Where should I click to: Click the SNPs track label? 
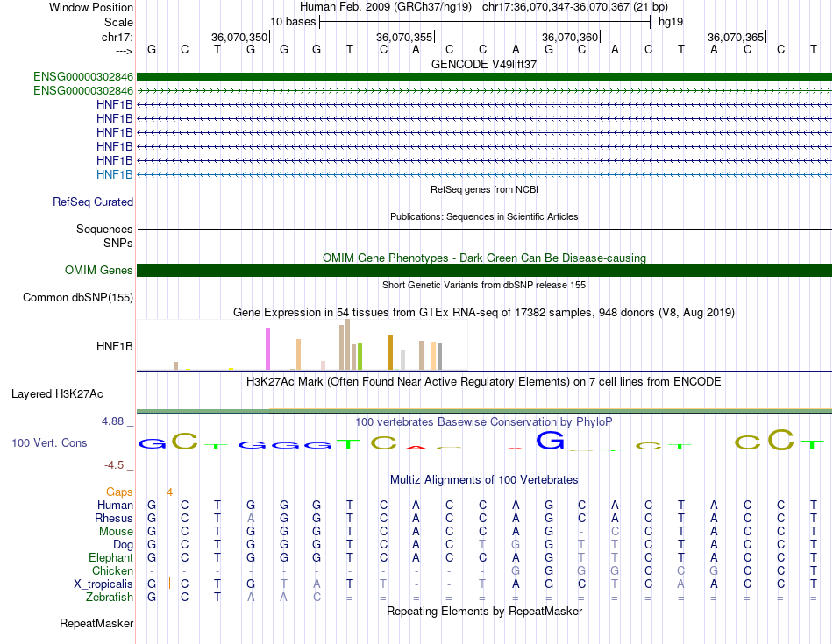[118, 243]
